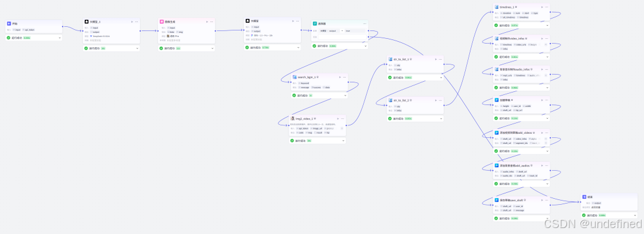Open the search_bgm_1 more-options menu
The width and height of the screenshot is (644, 234).
[x=344, y=77]
